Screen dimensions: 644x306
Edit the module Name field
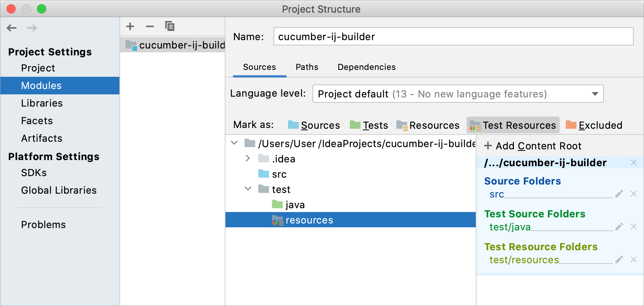point(453,36)
